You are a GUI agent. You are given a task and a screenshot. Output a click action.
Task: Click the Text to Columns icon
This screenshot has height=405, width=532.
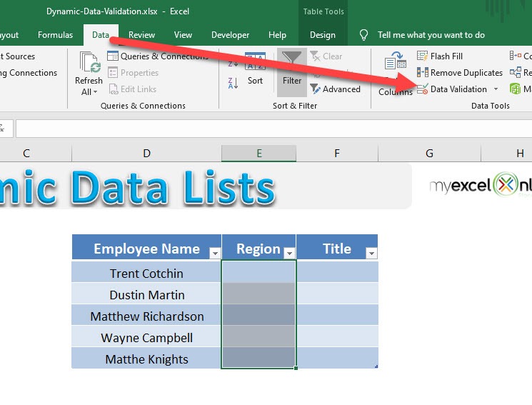[x=396, y=61]
